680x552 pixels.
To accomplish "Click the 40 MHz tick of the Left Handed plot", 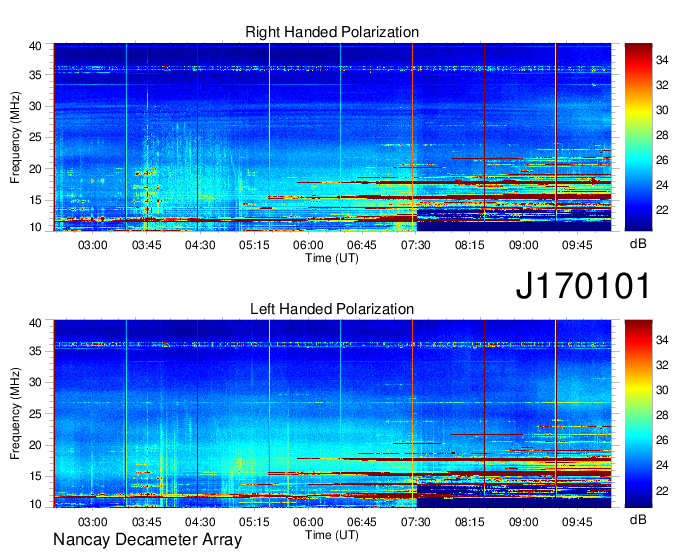I will pos(35,323).
